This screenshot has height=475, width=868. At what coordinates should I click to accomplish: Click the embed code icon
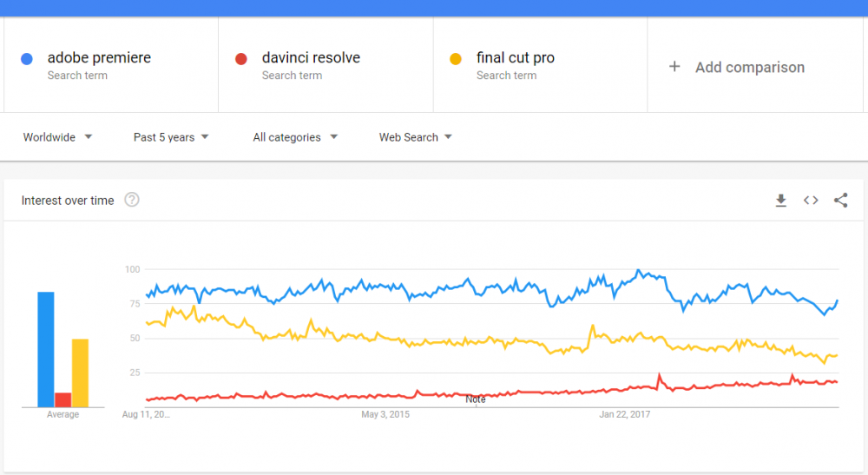[811, 201]
